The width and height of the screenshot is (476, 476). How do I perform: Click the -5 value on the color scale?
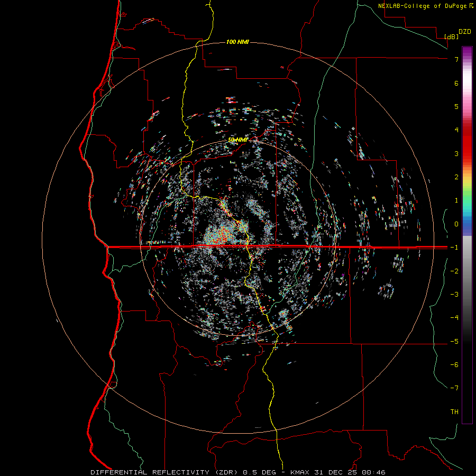(454, 341)
